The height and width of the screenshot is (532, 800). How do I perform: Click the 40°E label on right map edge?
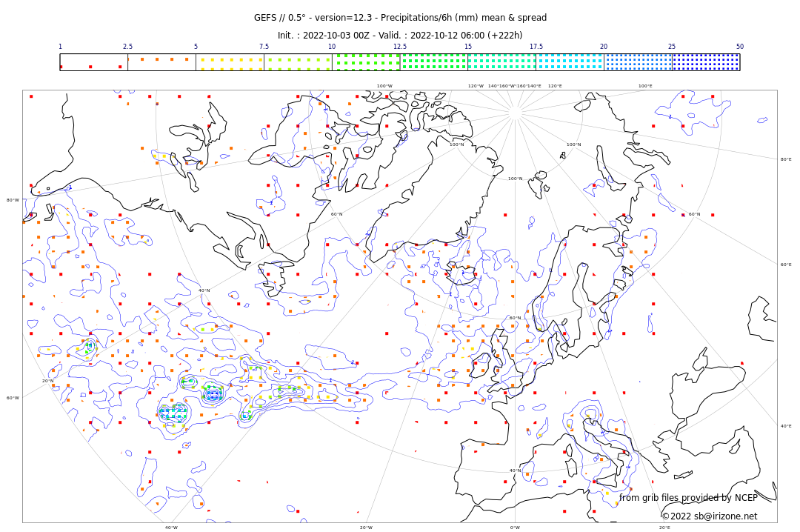(x=785, y=426)
